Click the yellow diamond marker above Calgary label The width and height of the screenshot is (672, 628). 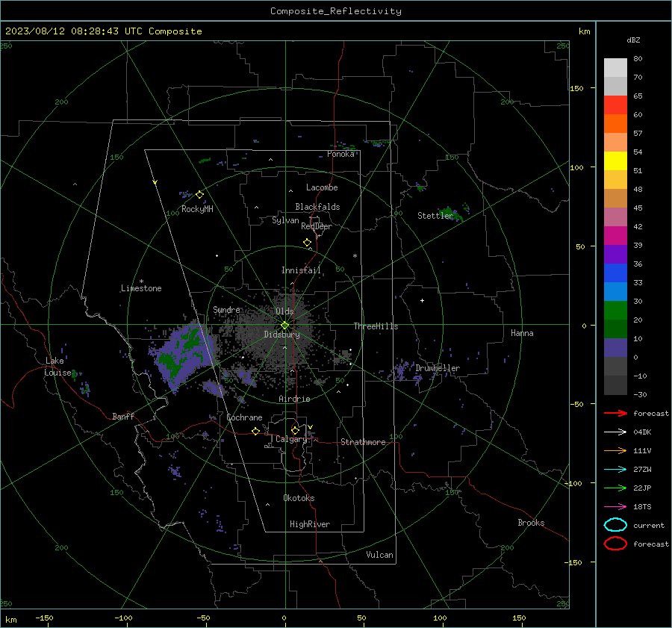295,430
